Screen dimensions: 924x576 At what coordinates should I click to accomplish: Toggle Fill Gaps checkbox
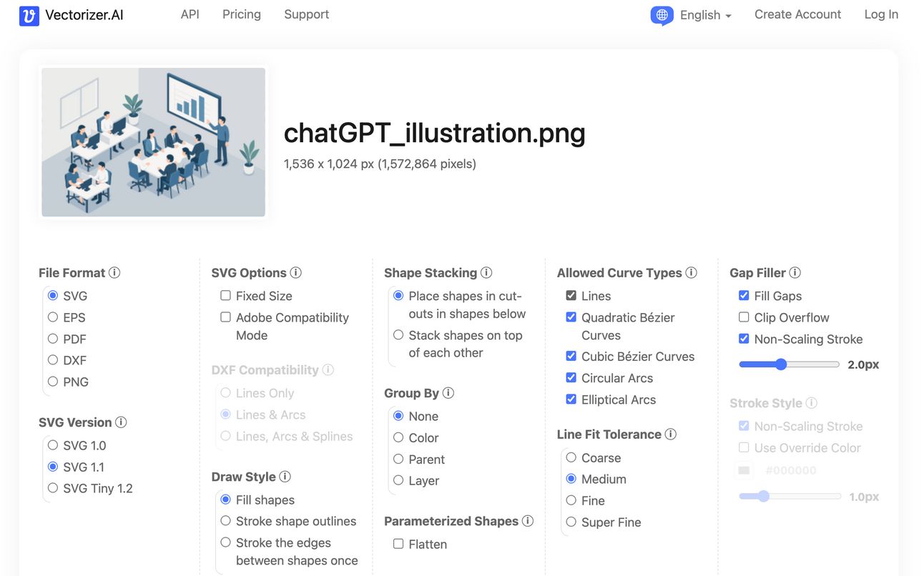click(744, 295)
